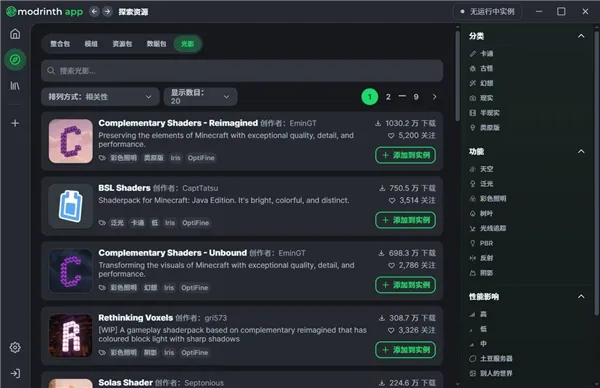This screenshot has height=388, width=600.
Task: Click the next page arrow in pagination
Action: coord(434,97)
